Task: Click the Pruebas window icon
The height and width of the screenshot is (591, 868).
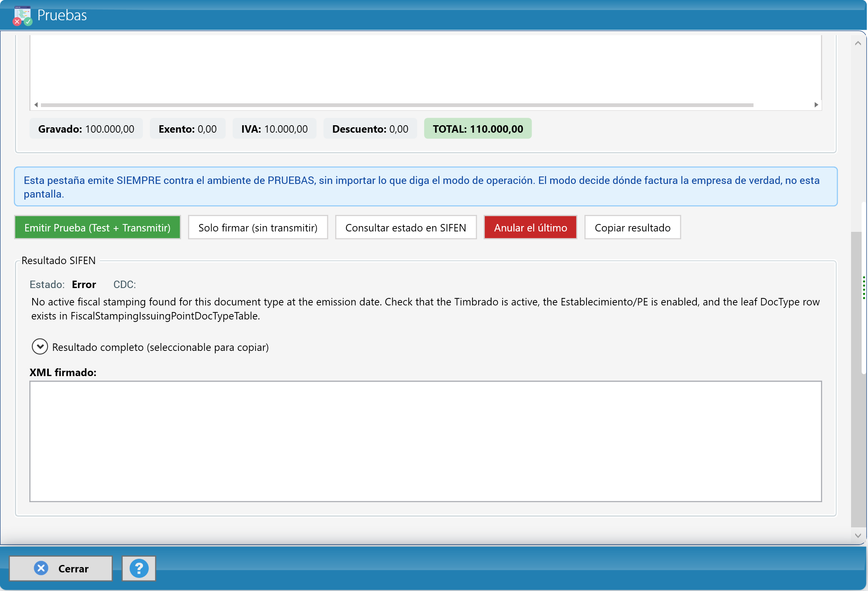Action: (22, 16)
